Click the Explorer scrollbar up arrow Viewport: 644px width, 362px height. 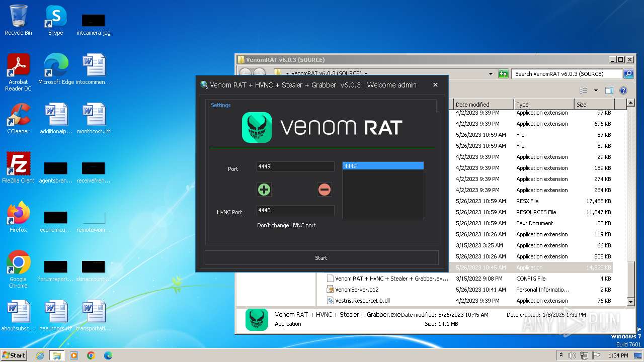(631, 104)
